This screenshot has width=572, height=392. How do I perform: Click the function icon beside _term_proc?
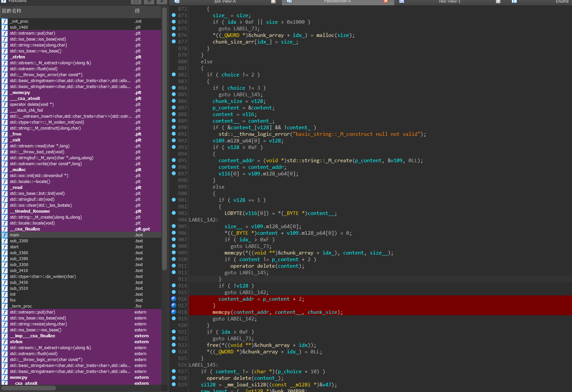5,306
